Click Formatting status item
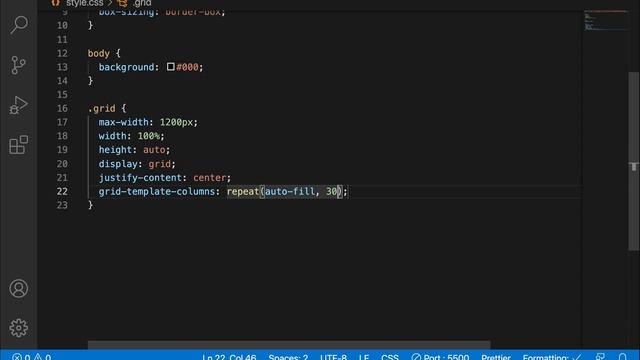 point(552,357)
